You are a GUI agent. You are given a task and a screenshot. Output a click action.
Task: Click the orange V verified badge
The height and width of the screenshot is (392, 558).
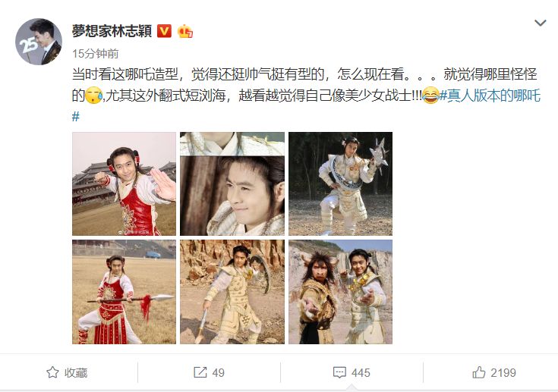click(164, 31)
